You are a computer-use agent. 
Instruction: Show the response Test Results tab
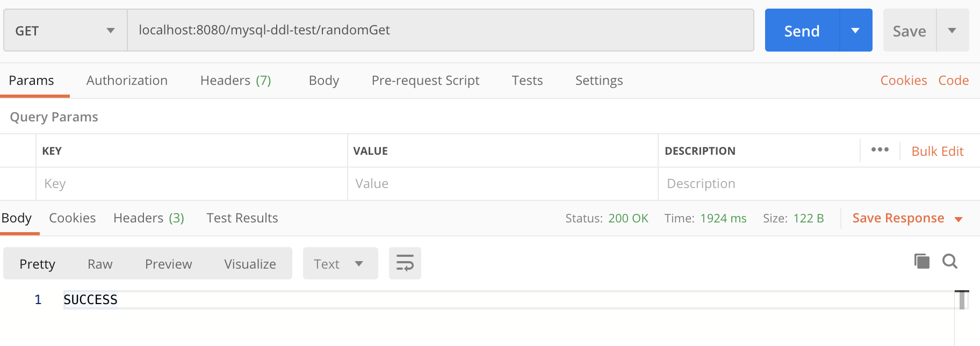[242, 218]
